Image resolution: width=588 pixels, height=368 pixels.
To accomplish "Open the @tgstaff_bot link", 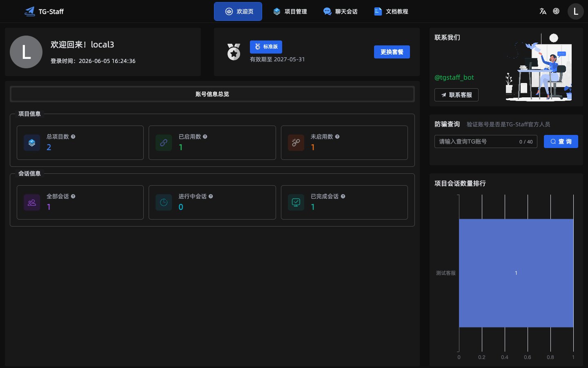I will [454, 77].
